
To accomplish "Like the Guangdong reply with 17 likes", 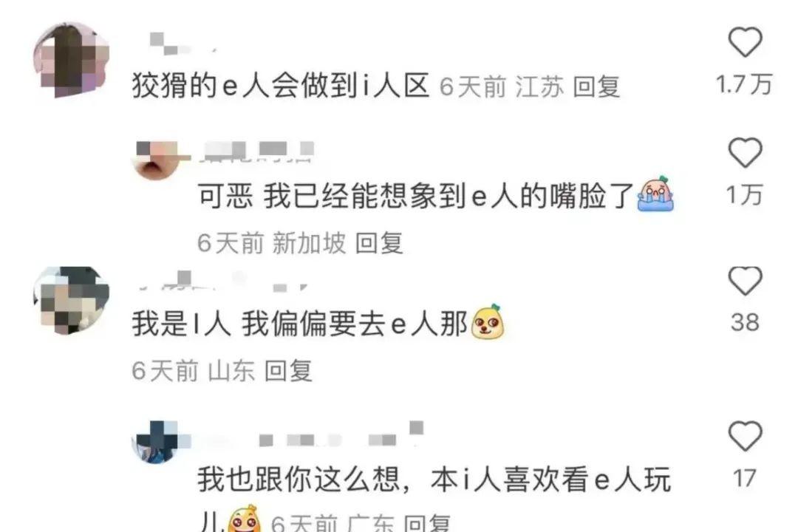I will pyautogui.click(x=745, y=436).
